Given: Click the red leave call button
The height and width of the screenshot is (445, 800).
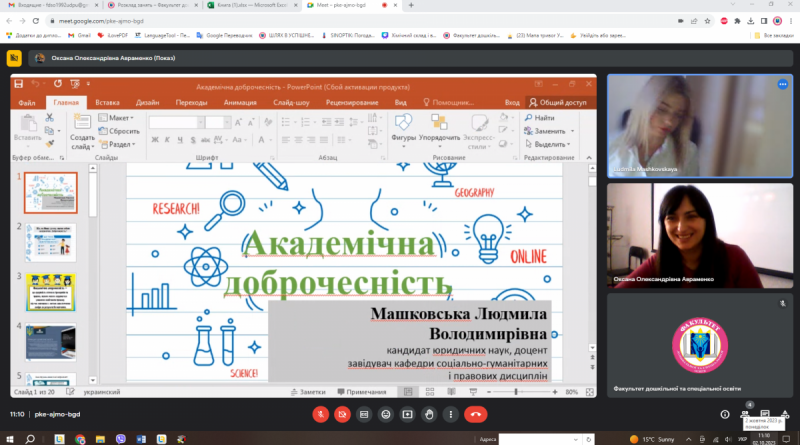Looking at the screenshot, I should (476, 414).
